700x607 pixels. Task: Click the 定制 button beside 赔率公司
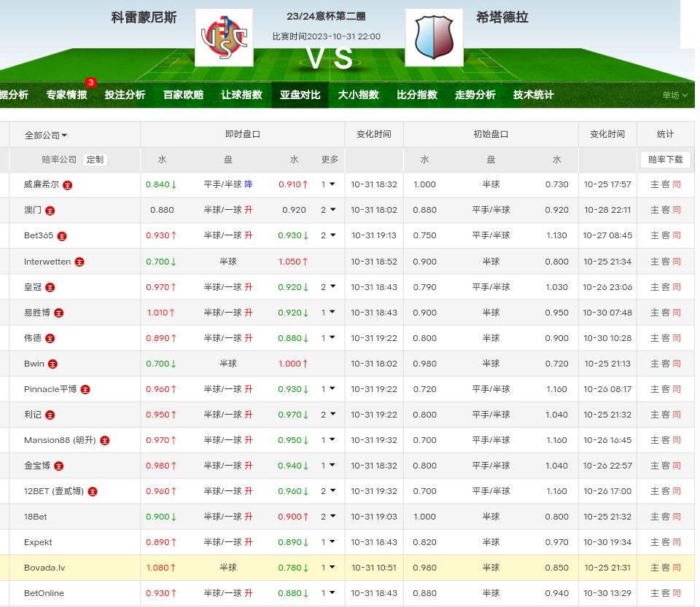pos(95,160)
